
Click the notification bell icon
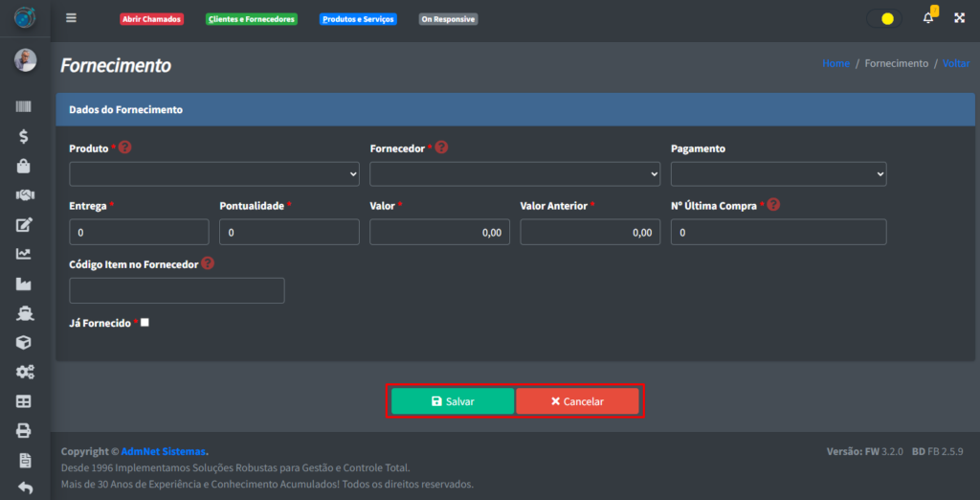[x=927, y=18]
